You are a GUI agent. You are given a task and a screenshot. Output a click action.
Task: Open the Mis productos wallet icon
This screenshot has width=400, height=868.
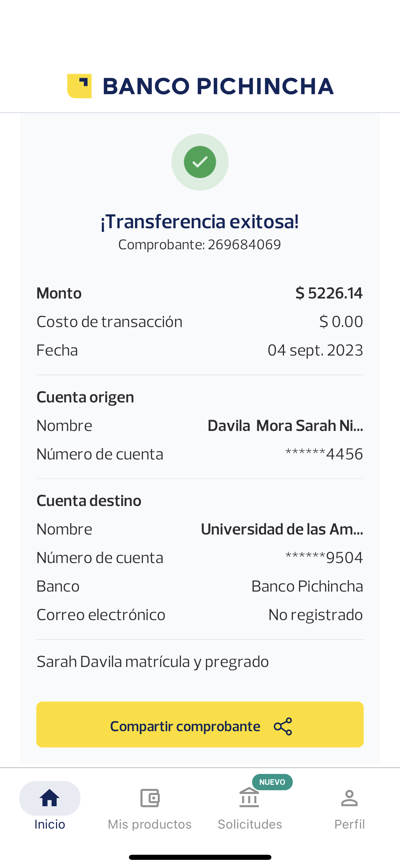coord(150,798)
